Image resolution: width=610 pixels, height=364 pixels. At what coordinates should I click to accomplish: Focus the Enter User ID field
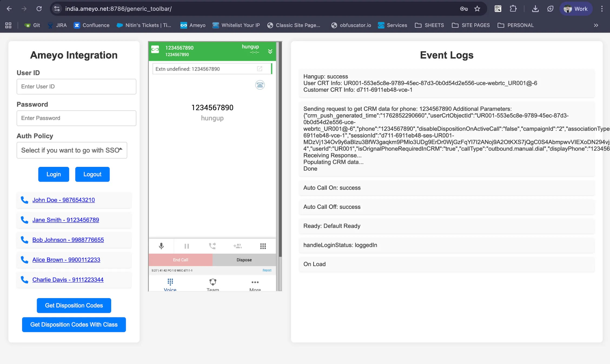[x=77, y=86]
